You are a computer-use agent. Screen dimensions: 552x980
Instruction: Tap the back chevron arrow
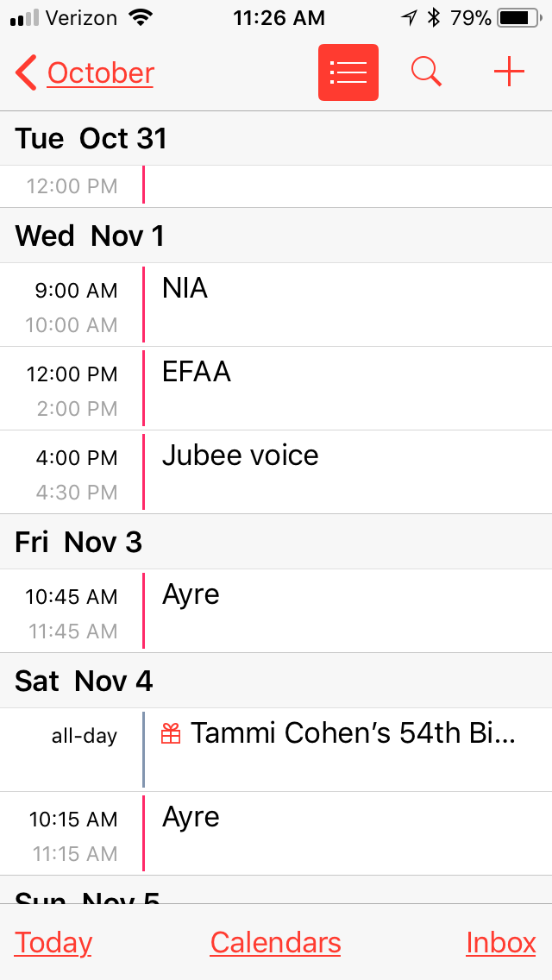26,73
